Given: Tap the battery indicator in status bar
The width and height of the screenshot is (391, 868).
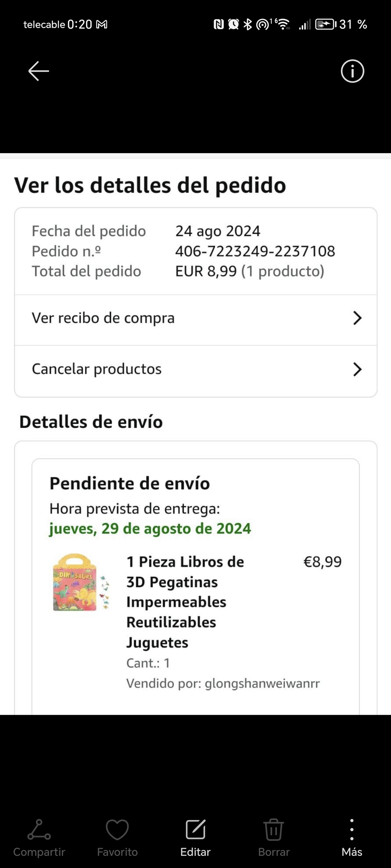Looking at the screenshot, I should point(325,24).
